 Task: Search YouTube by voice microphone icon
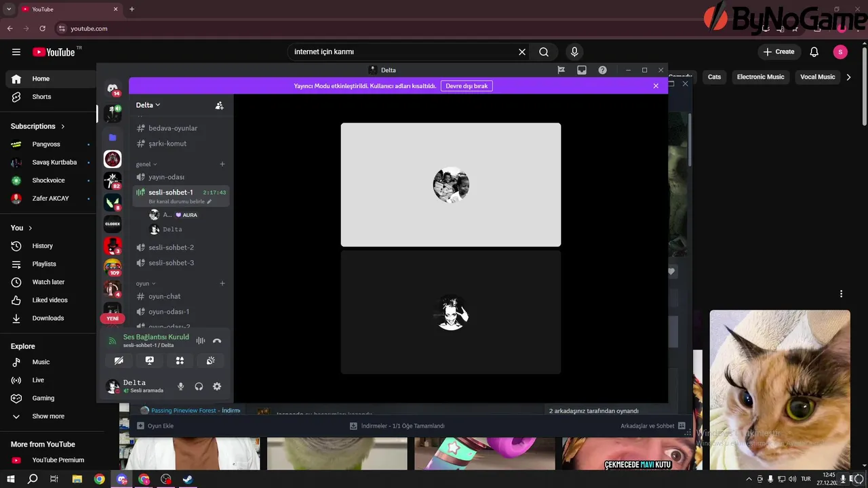(574, 52)
